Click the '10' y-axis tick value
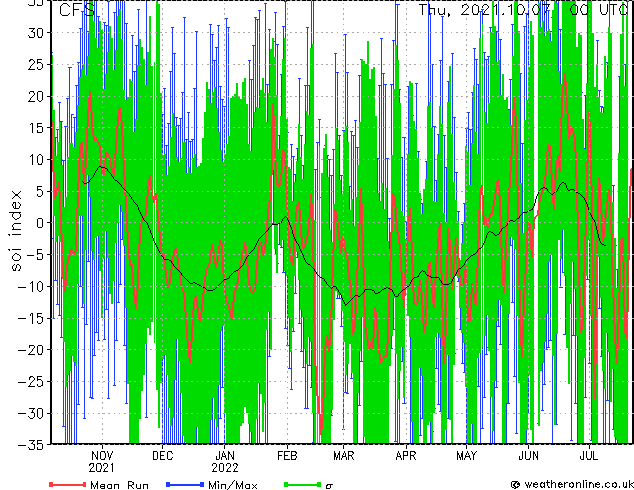 [36, 160]
